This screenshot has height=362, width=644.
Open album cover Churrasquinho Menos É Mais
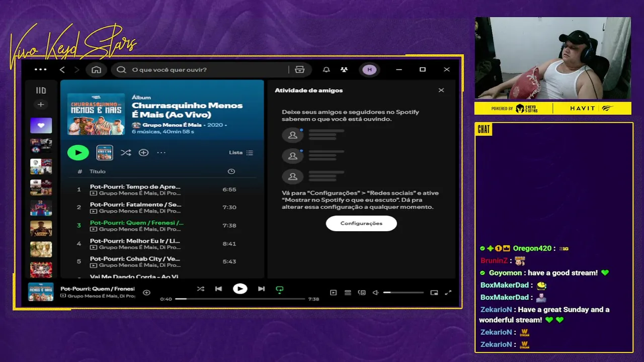[96, 114]
